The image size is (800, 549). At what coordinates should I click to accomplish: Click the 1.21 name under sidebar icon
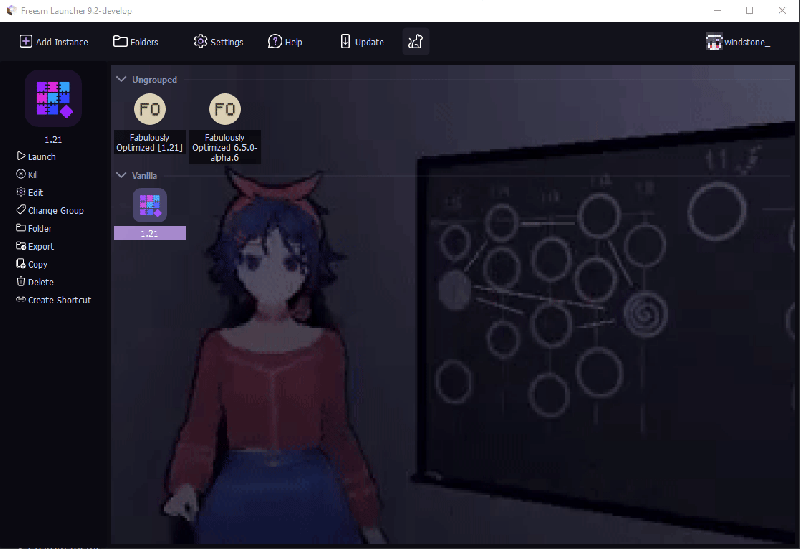pos(53,139)
